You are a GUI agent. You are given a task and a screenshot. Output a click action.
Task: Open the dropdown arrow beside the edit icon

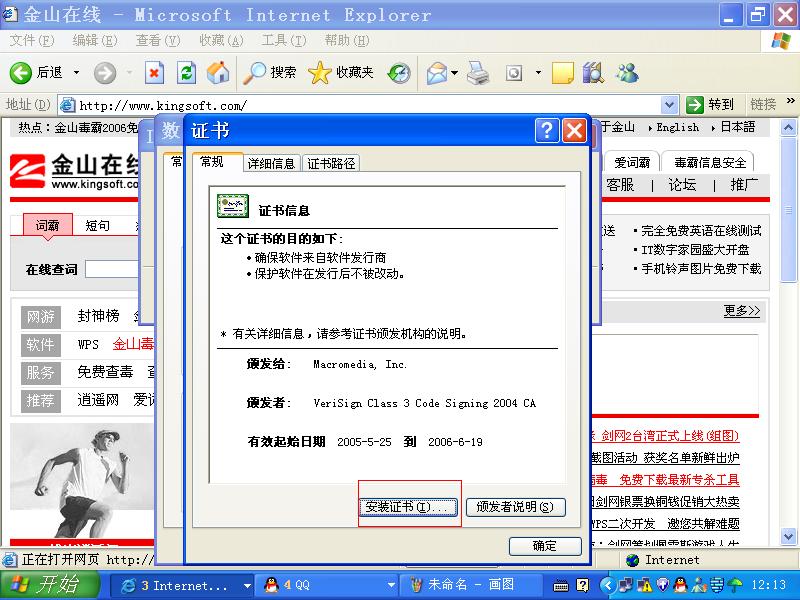538,73
